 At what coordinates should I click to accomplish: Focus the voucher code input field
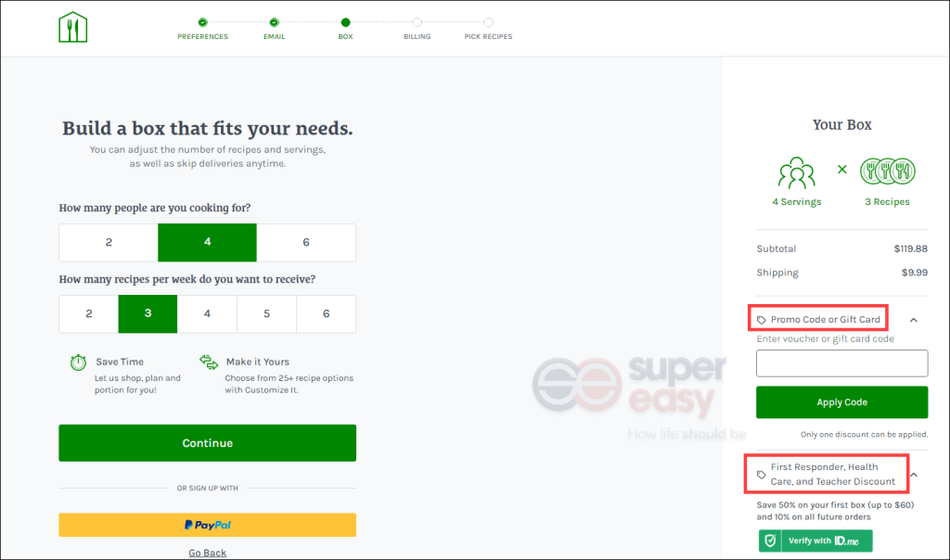coord(841,363)
